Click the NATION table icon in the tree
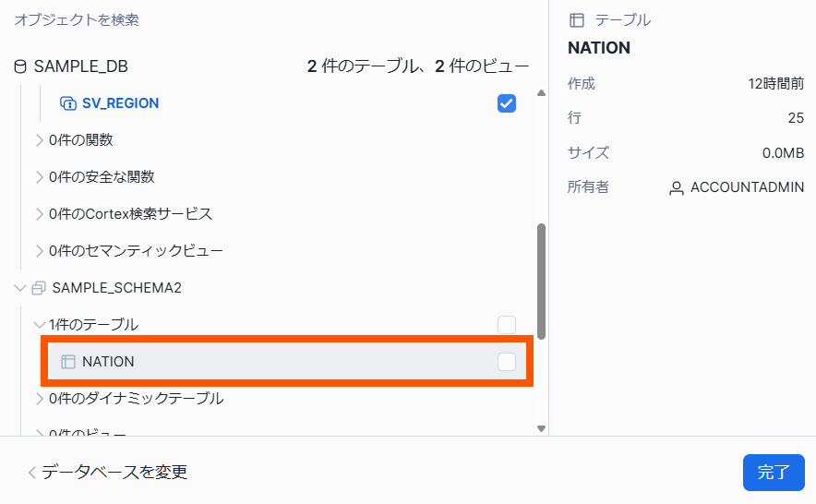This screenshot has width=816, height=504. 68,362
